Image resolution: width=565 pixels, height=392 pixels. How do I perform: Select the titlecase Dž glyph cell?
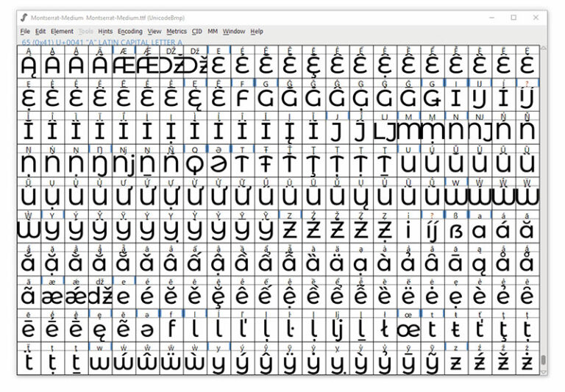point(195,62)
